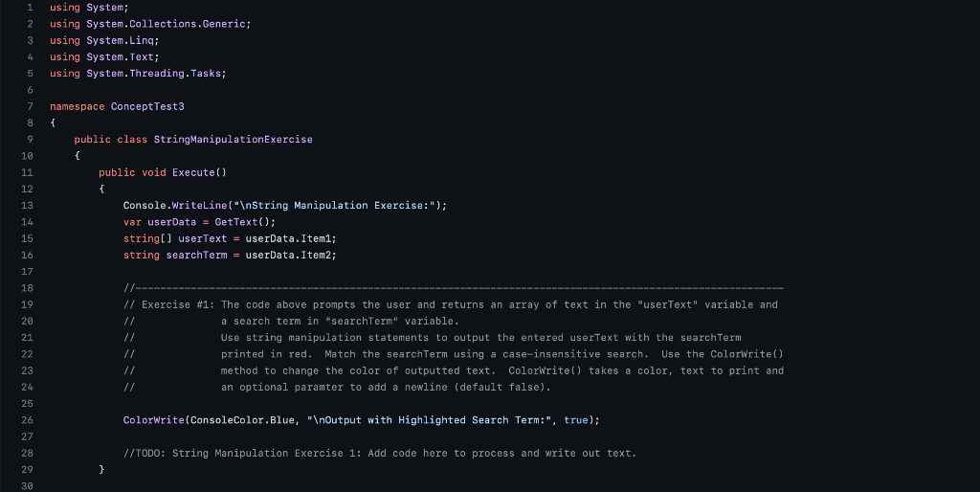The image size is (980, 492).
Task: Click System.Threading.Tasks using statement
Action: tap(138, 73)
